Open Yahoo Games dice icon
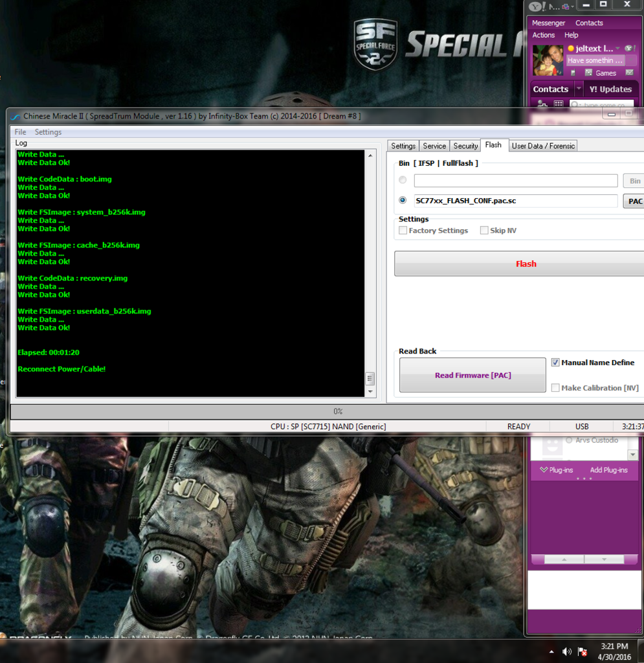The image size is (644, 663). point(588,73)
